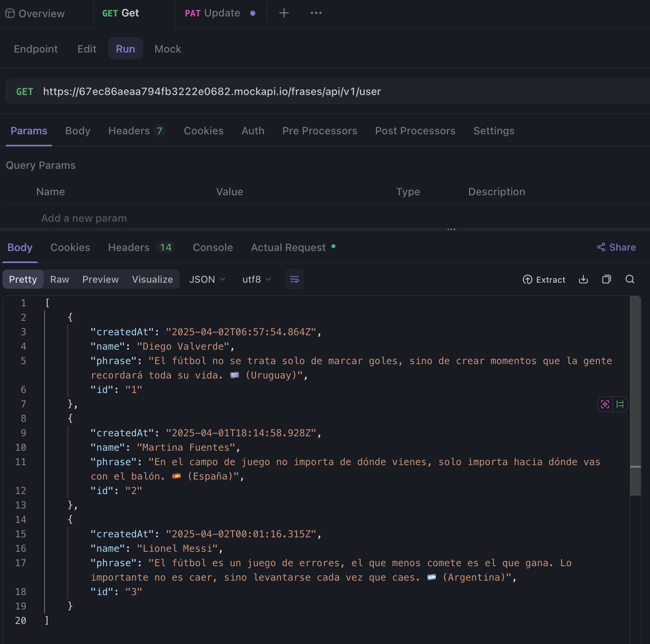Select the Params request tab
The image size is (650, 644).
click(29, 131)
